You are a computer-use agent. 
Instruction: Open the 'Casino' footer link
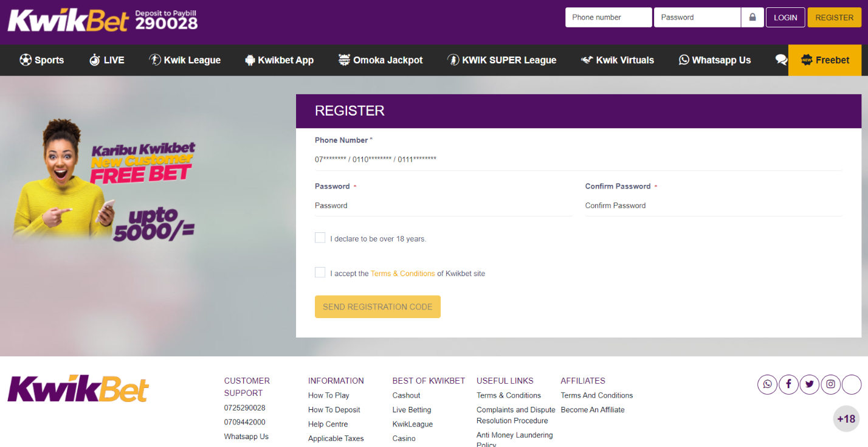404,438
